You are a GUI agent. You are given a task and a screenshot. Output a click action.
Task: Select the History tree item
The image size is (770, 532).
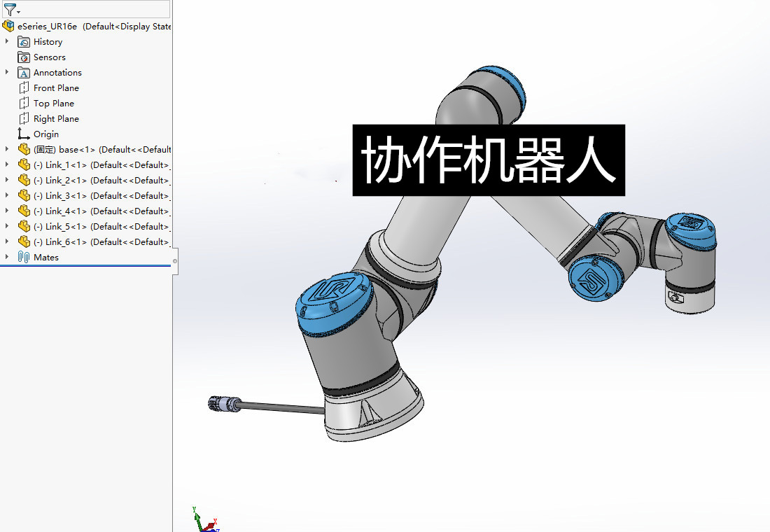(48, 42)
